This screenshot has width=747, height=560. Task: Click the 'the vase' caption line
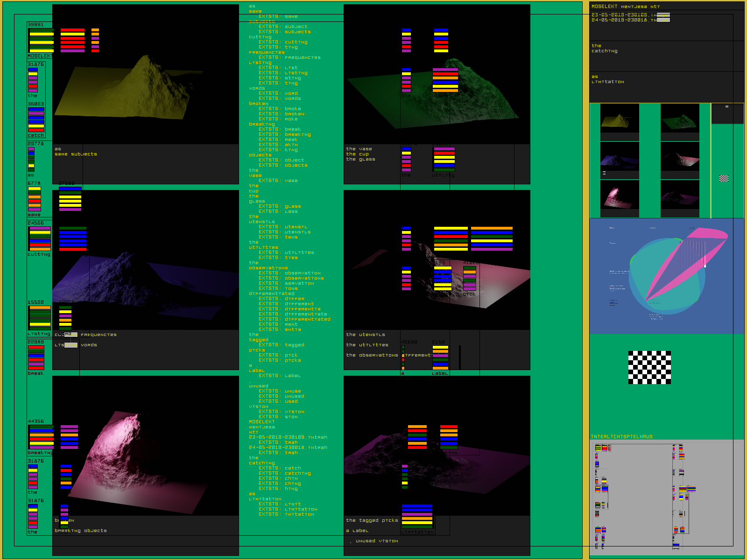pyautogui.click(x=359, y=149)
